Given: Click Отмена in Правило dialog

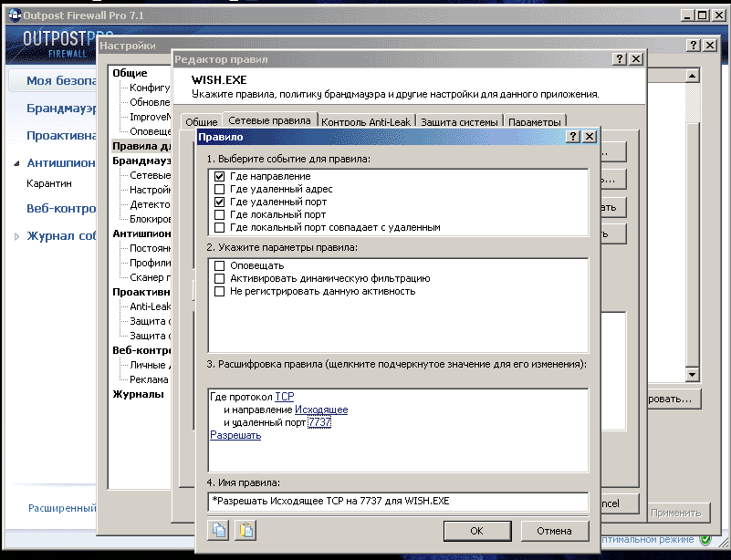Looking at the screenshot, I should pyautogui.click(x=554, y=531).
